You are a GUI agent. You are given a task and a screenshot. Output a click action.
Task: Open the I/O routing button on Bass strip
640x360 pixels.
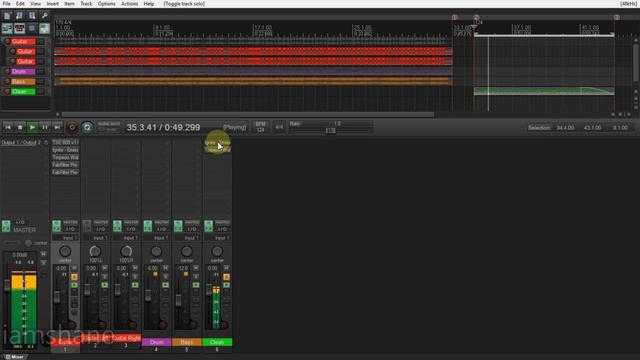tap(192, 229)
